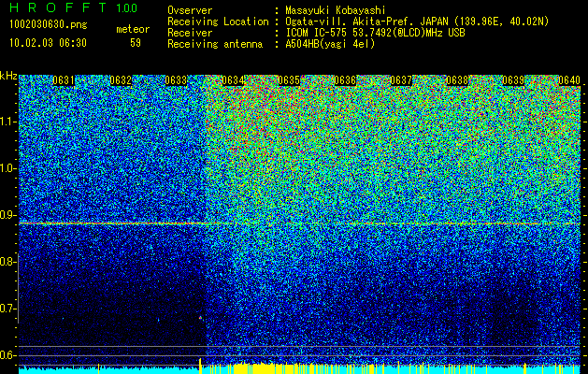This screenshot has height=374, width=588.
Task: Click the 1.0 kHz axis label
Action: [x=8, y=168]
